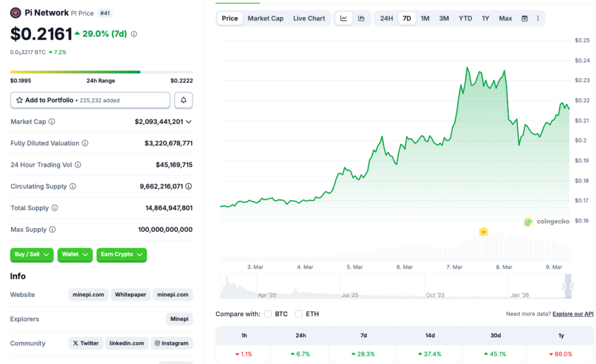This screenshot has height=364, width=596.
Task: Open the Buy / Sell dropdown
Action: (31, 255)
